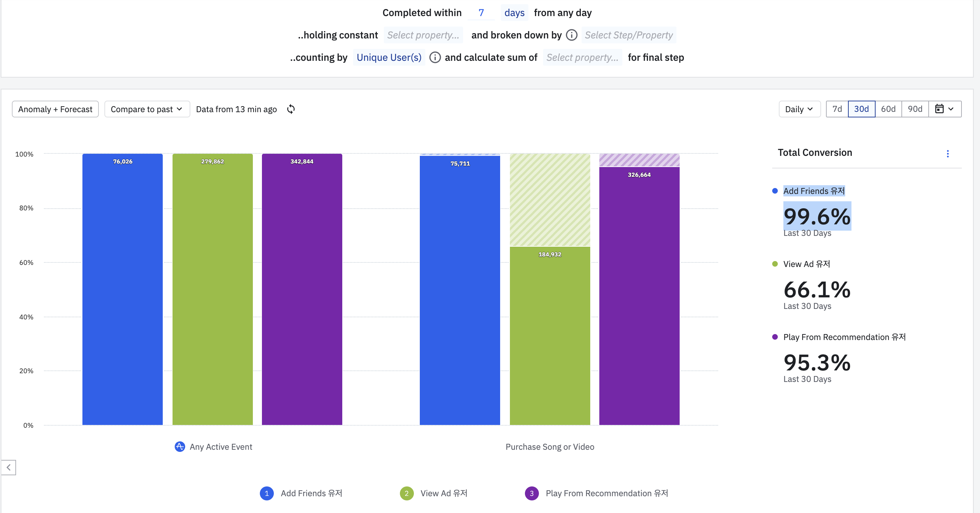Click info icon next to broken down by
This screenshot has width=980, height=513.
click(x=571, y=35)
